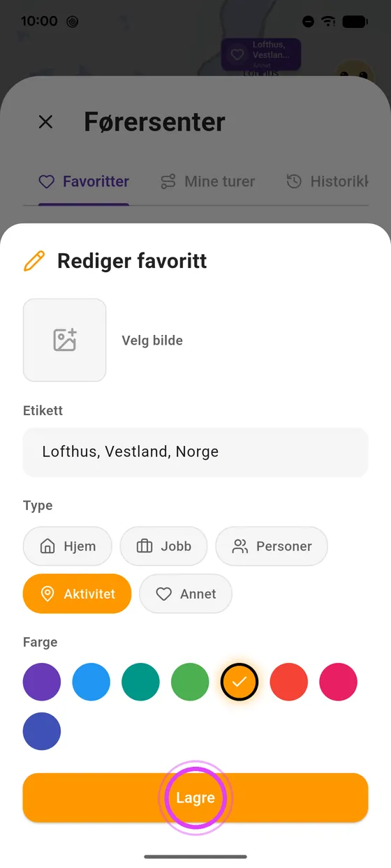Viewport: 391px width, 868px height.
Task: Select the Hjem type chip
Action: [68, 546]
